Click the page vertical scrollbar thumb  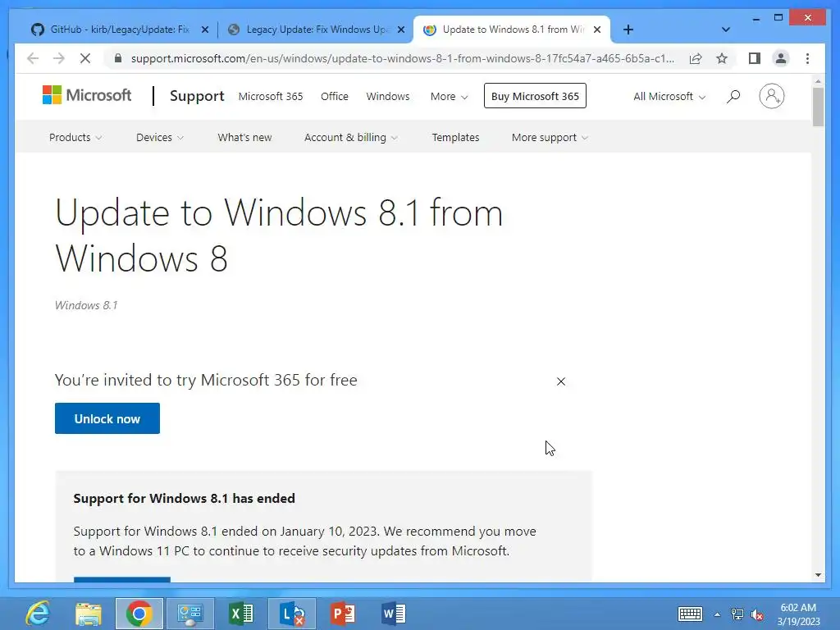pos(818,106)
